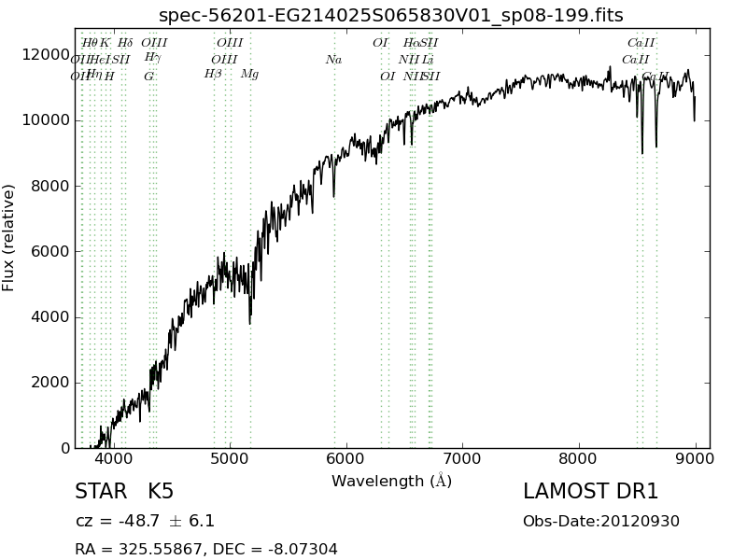Click the Na absorption dip in the spectrum

[x=334, y=189]
